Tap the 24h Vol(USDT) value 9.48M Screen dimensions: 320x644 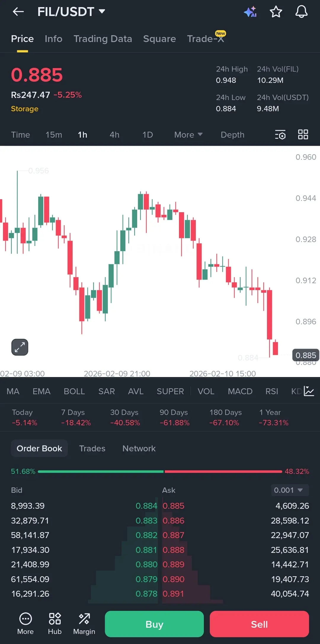coord(268,109)
